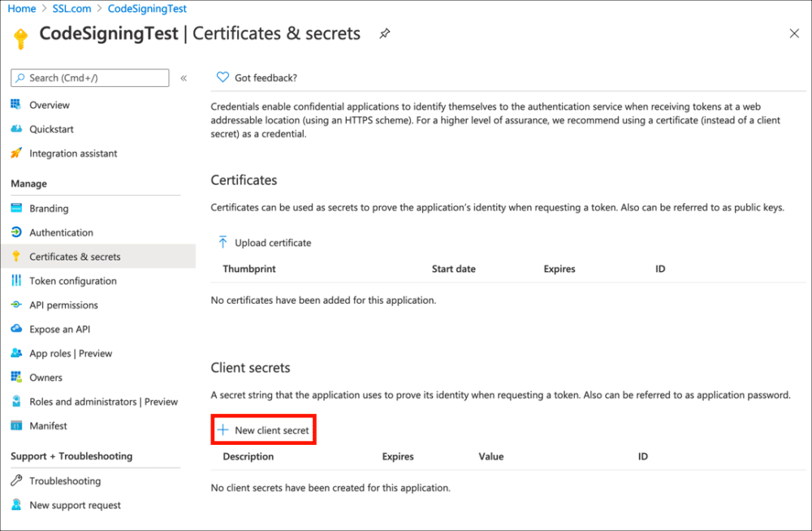Open App roles | Preview

click(70, 353)
